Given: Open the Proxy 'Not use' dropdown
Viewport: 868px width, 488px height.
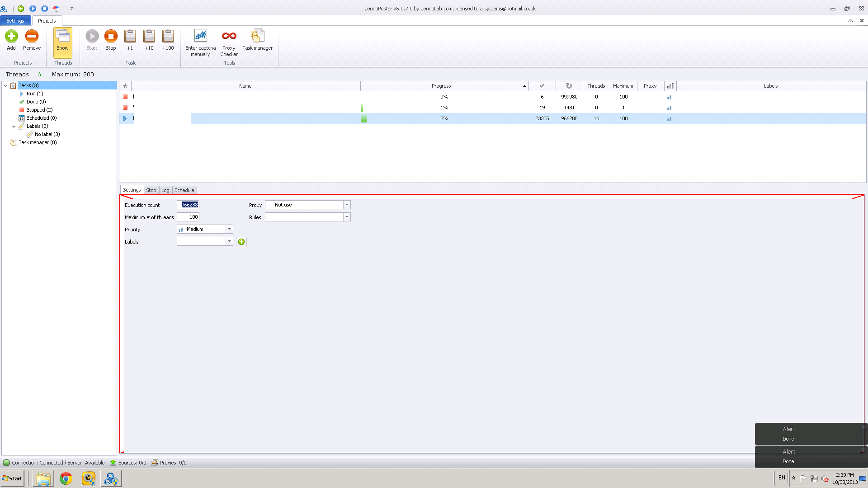Looking at the screenshot, I should [x=347, y=205].
